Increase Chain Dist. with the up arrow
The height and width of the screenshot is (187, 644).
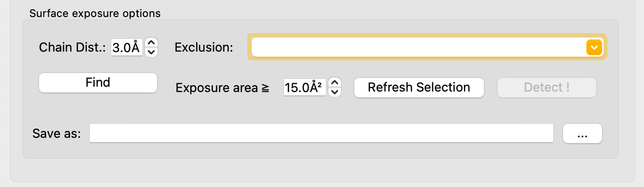click(152, 43)
